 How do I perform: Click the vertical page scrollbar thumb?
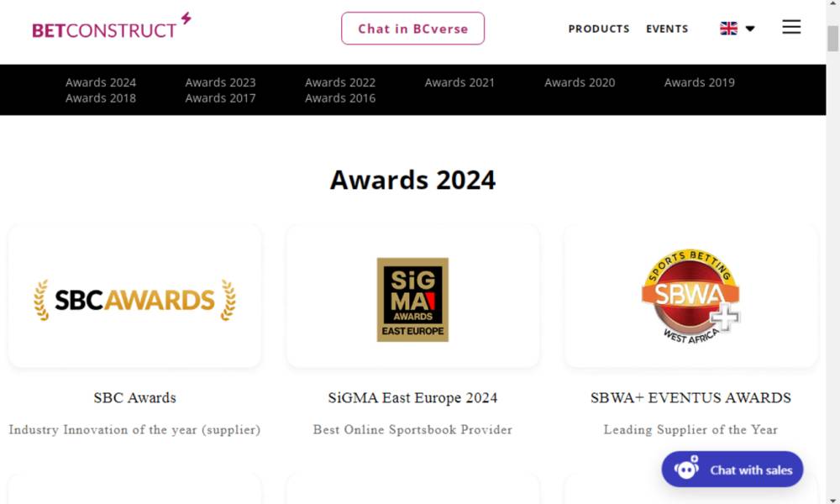[832, 38]
